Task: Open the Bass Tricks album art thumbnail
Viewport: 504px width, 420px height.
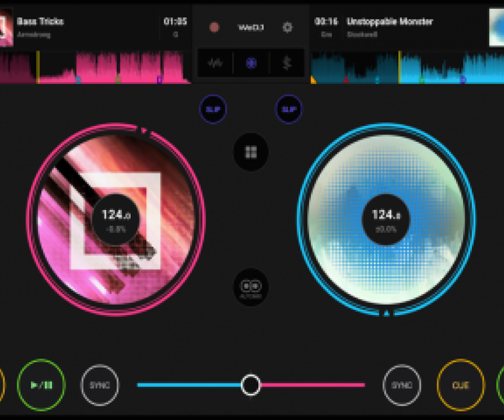Action: pos(6,28)
